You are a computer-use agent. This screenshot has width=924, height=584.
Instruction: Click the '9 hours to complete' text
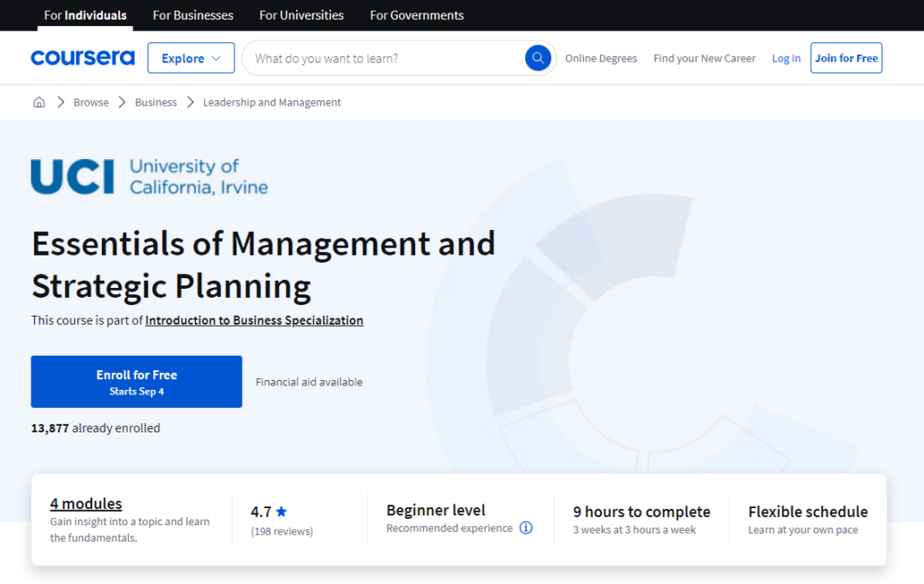(x=642, y=512)
